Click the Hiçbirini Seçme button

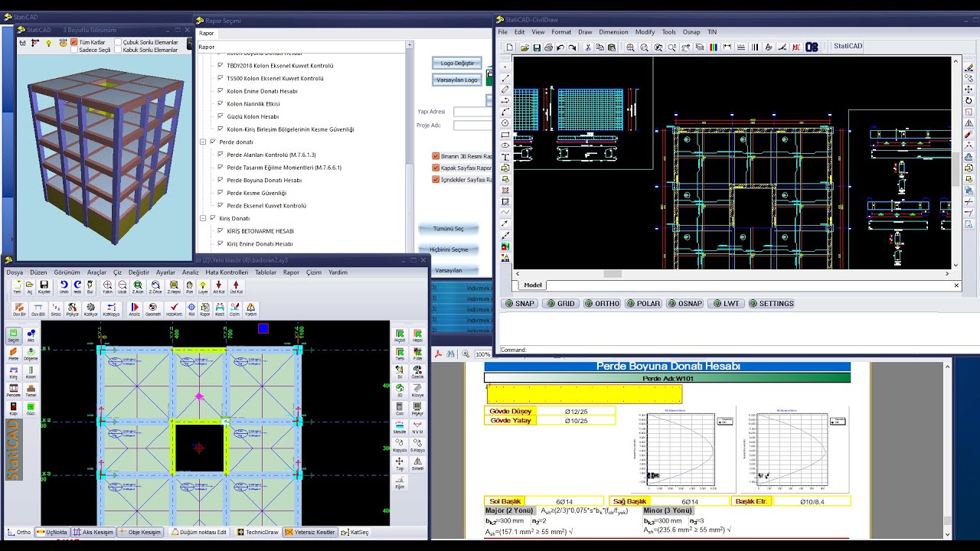tap(449, 249)
